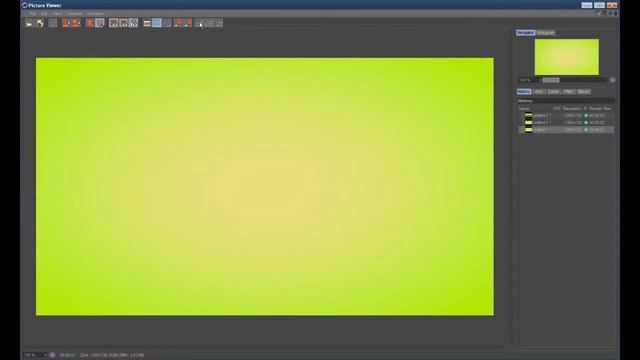
Task: Select the highlighted third Untitled 1 history entry
Action: point(566,130)
